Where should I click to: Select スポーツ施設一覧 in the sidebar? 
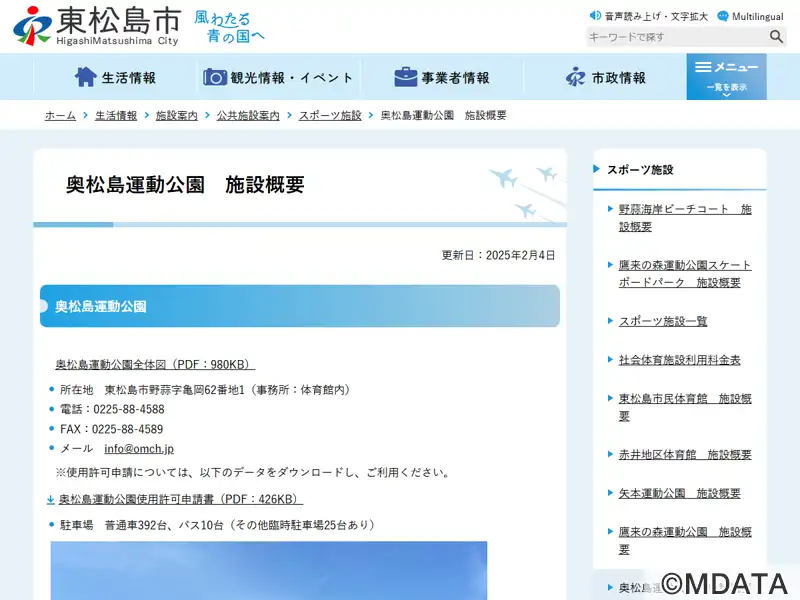click(x=663, y=321)
